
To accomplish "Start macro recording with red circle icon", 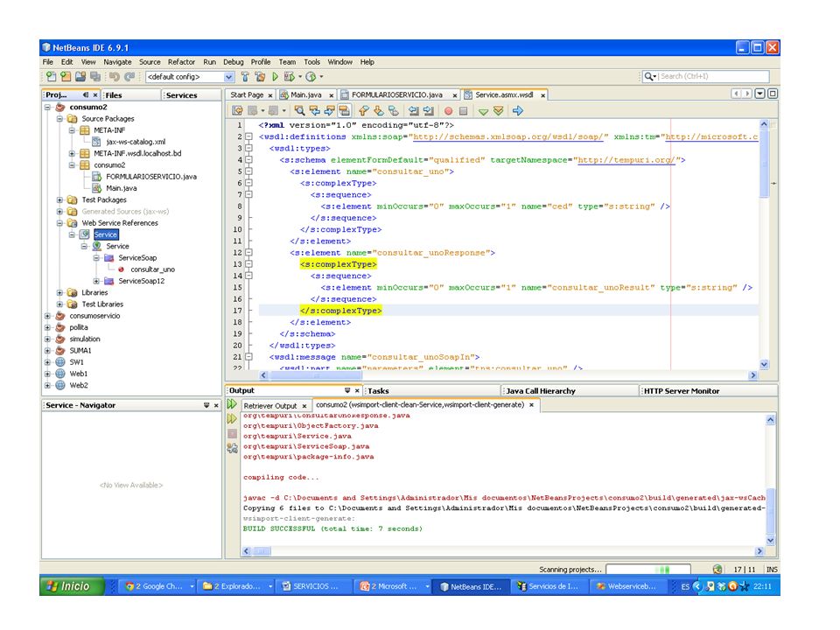I will click(448, 111).
